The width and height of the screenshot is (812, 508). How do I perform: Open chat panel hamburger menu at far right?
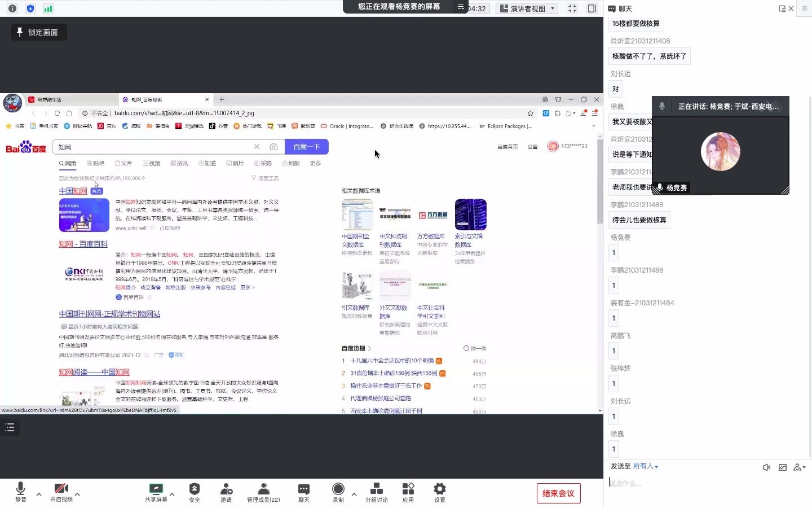[804, 8]
